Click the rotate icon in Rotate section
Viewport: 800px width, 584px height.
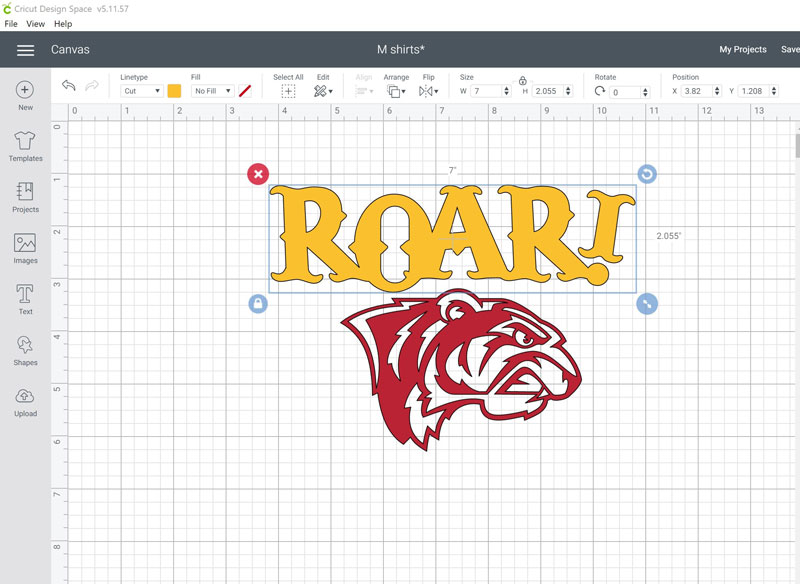600,91
